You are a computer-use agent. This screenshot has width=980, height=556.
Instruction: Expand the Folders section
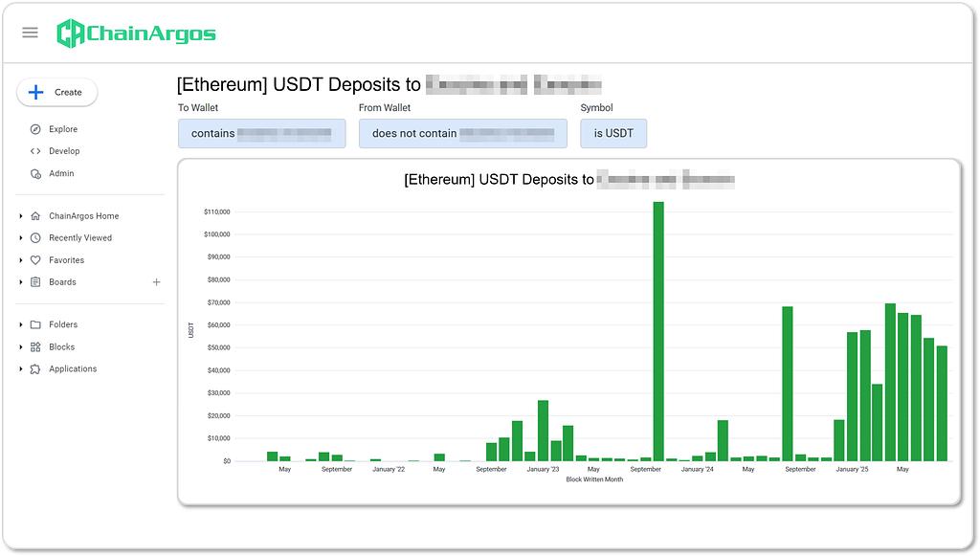[21, 325]
